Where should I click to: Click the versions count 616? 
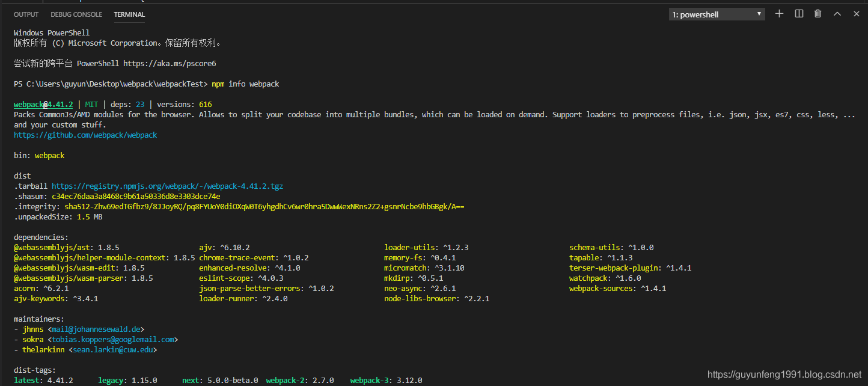(205, 105)
